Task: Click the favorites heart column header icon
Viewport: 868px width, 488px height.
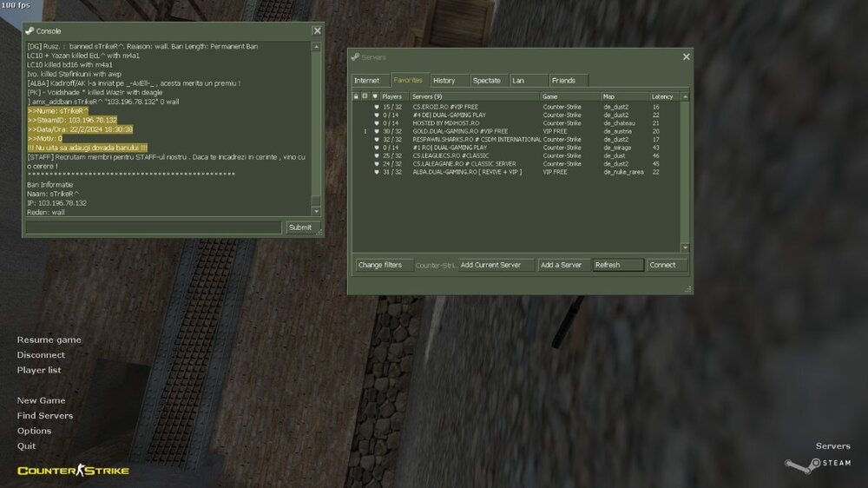Action: click(375, 96)
